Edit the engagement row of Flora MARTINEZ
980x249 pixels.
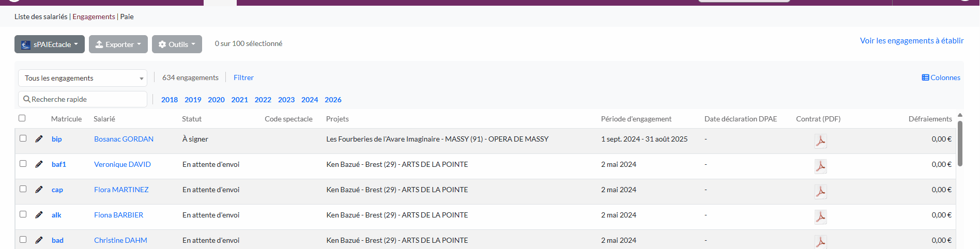pyautogui.click(x=39, y=190)
